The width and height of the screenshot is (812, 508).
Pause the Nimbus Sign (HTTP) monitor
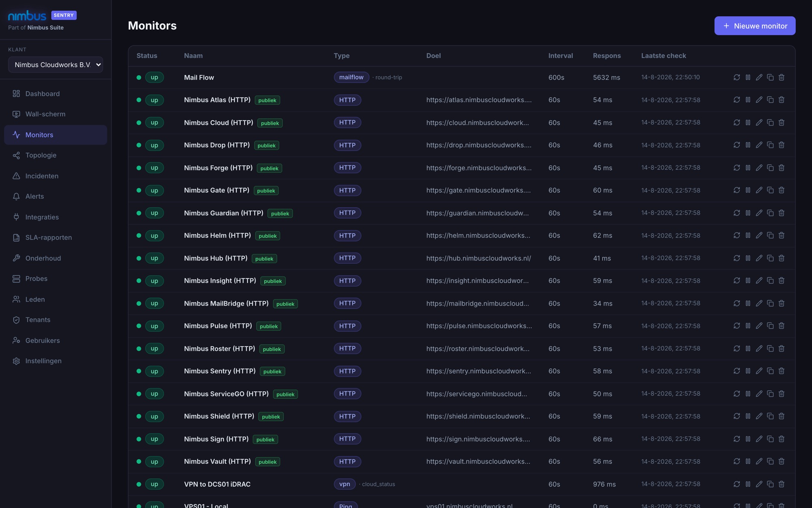coord(748,439)
